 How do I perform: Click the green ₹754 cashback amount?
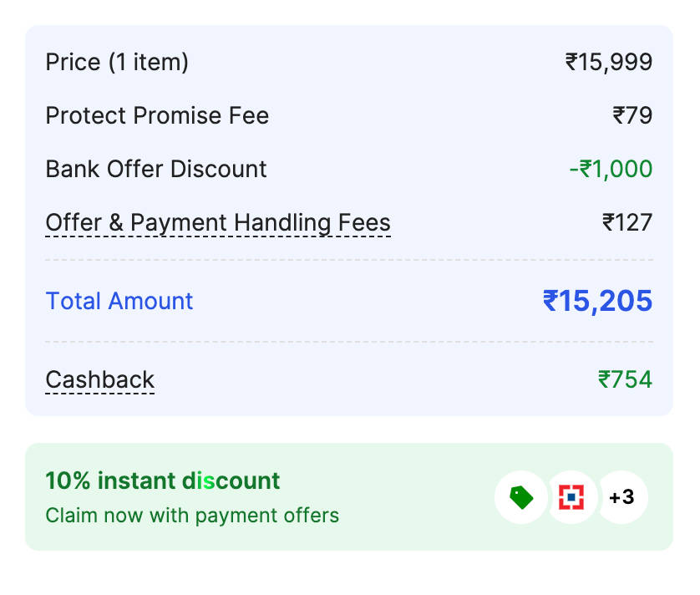click(625, 380)
